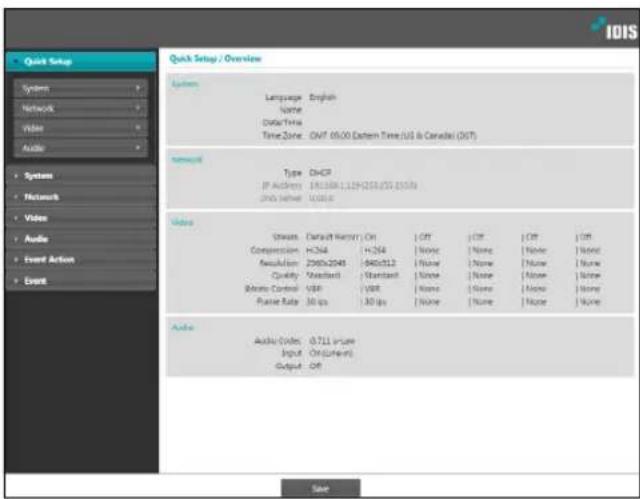Select the network Type value DHCP
The height and width of the screenshot is (499, 640).
click(x=320, y=173)
